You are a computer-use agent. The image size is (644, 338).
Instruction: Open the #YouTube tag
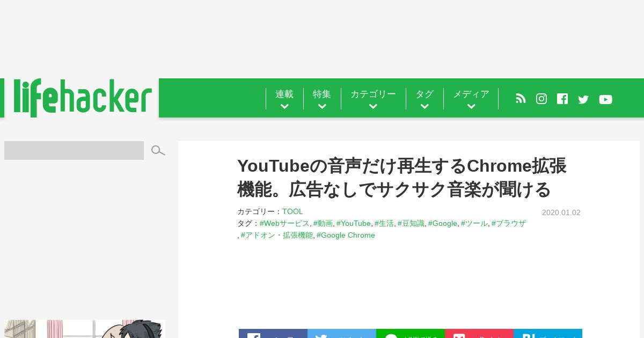pyautogui.click(x=353, y=224)
